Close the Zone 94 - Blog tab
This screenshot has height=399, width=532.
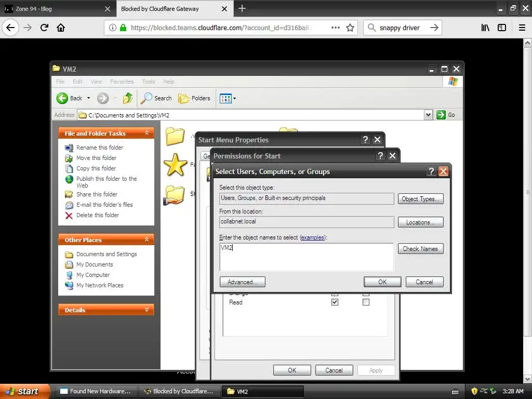click(107, 9)
